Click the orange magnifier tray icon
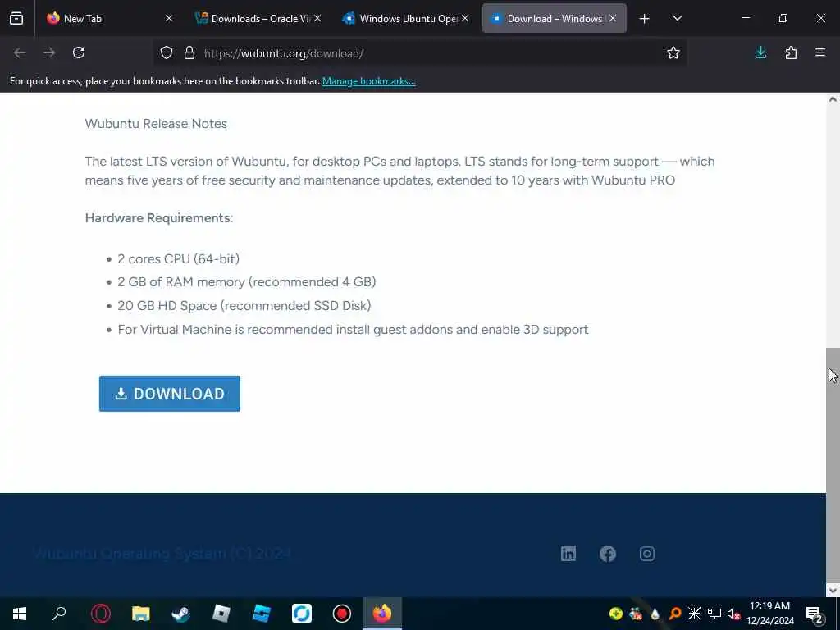 pos(675,614)
